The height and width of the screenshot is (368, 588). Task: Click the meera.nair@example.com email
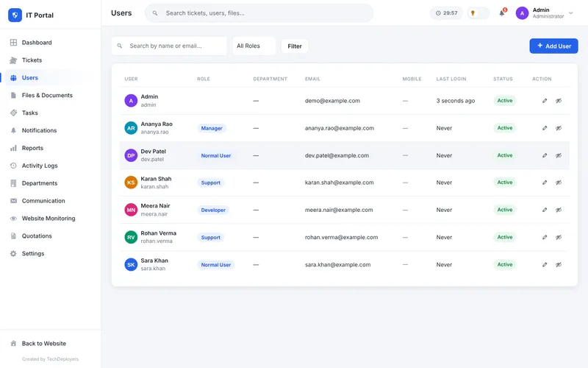click(339, 210)
